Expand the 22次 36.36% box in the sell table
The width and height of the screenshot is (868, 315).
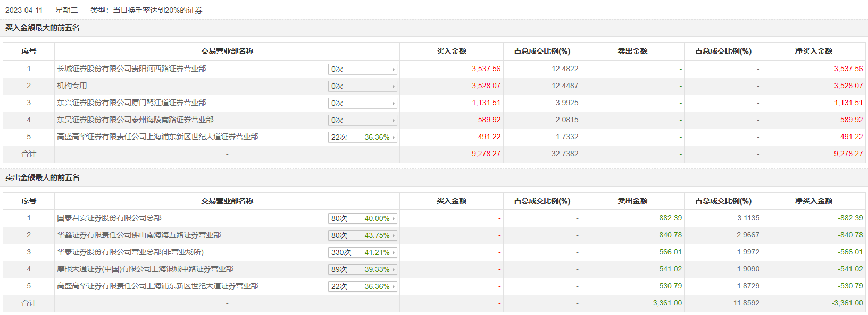click(362, 287)
